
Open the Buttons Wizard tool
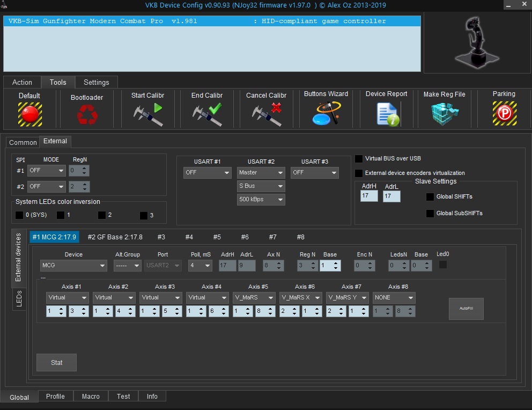(326, 113)
